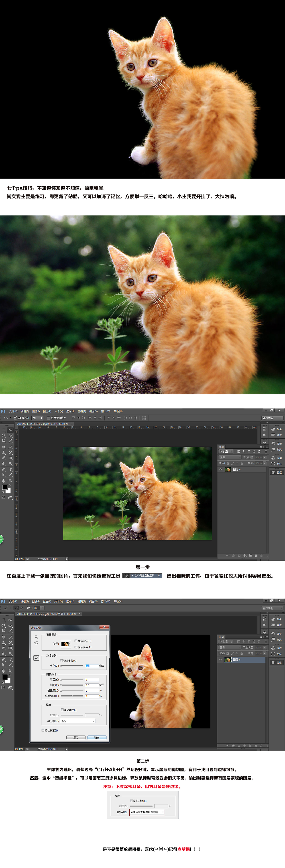Create a new group via folder icon, forest-photo window
The height and width of the screenshot is (868, 285).
[x=250, y=556]
